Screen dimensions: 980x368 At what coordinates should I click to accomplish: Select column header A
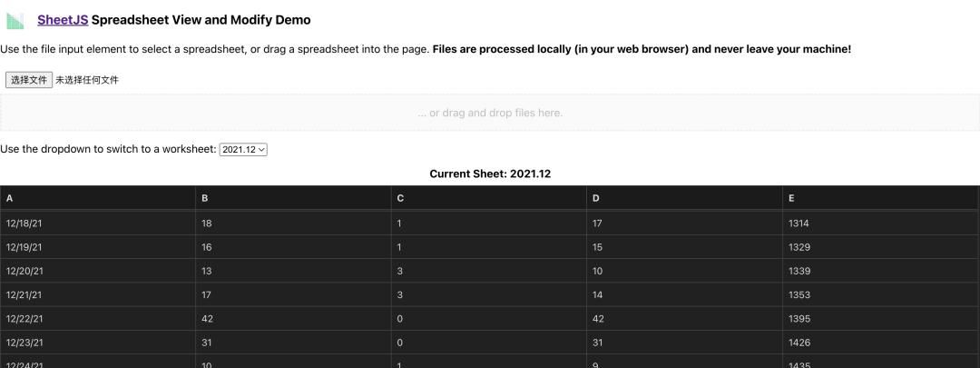pos(98,198)
